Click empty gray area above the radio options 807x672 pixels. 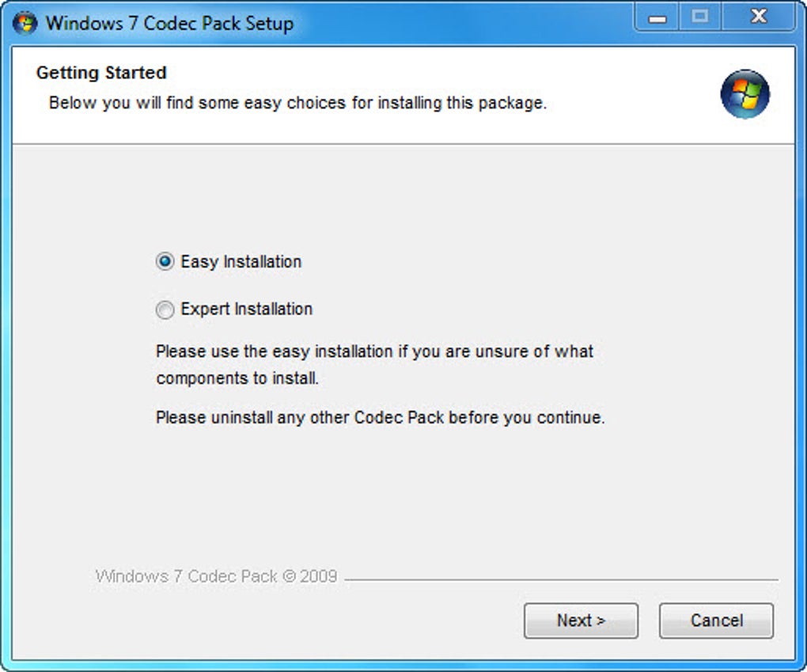396,198
